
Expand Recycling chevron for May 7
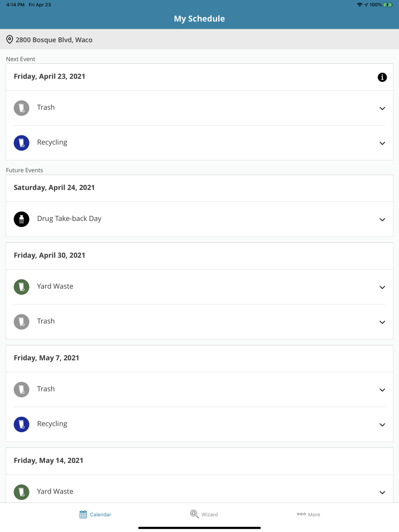point(382,425)
